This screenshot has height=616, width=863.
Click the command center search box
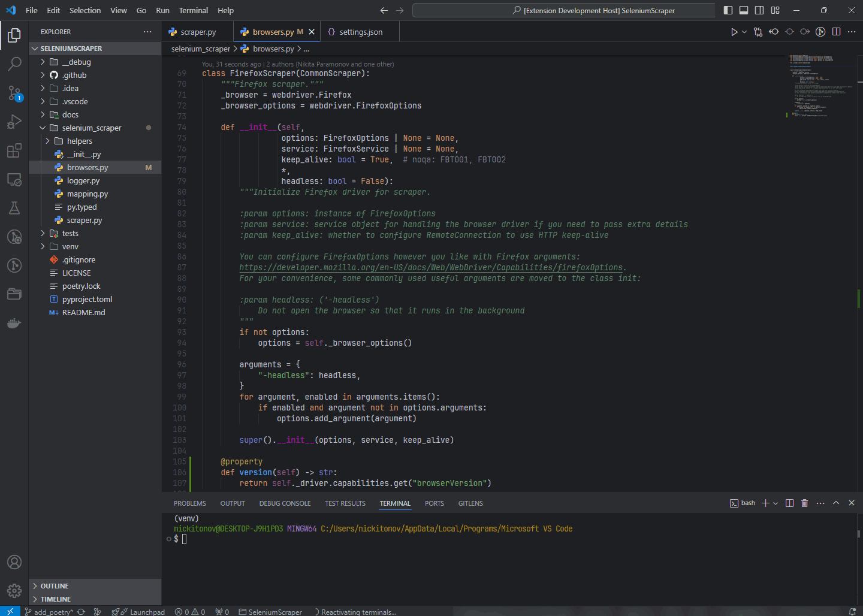[563, 10]
